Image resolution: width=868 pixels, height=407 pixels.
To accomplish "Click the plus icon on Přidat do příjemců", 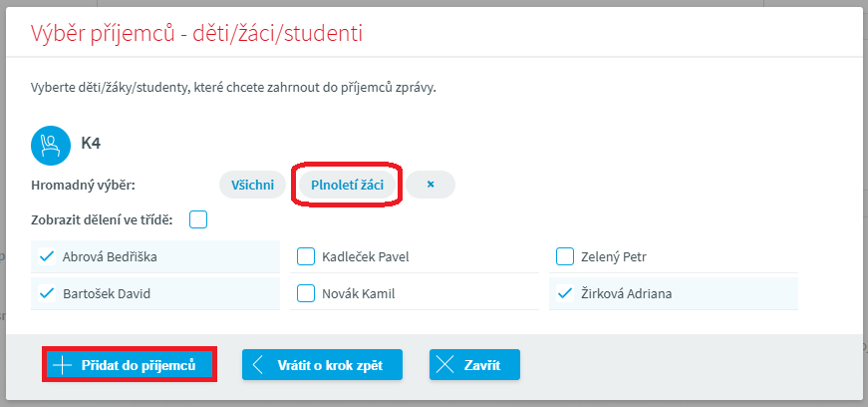I will coord(62,365).
